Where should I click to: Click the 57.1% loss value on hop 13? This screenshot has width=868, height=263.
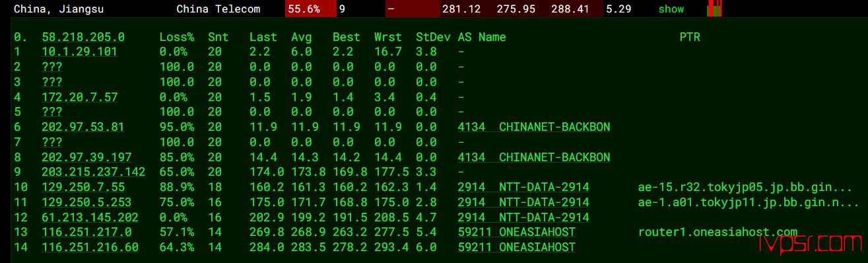[x=177, y=232]
